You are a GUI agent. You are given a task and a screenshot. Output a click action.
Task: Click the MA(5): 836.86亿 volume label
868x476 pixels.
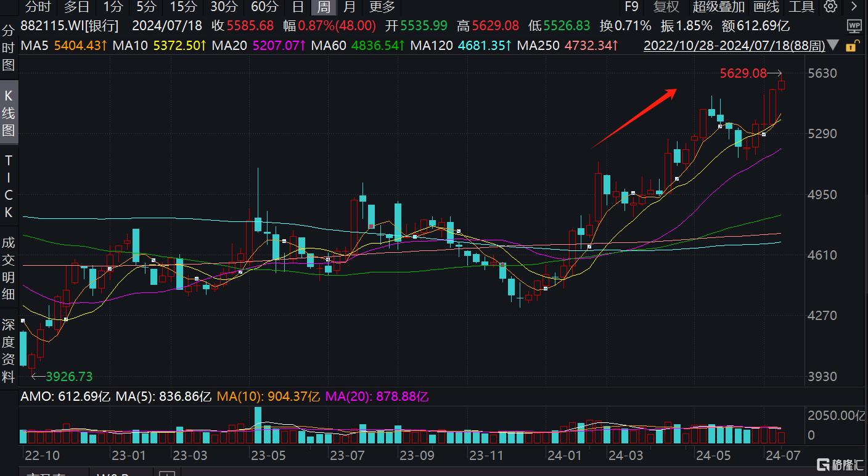164,396
